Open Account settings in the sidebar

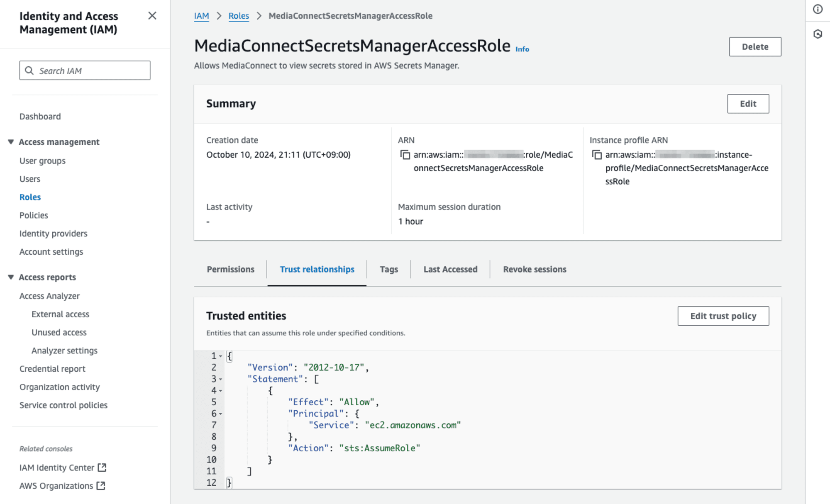pos(51,252)
